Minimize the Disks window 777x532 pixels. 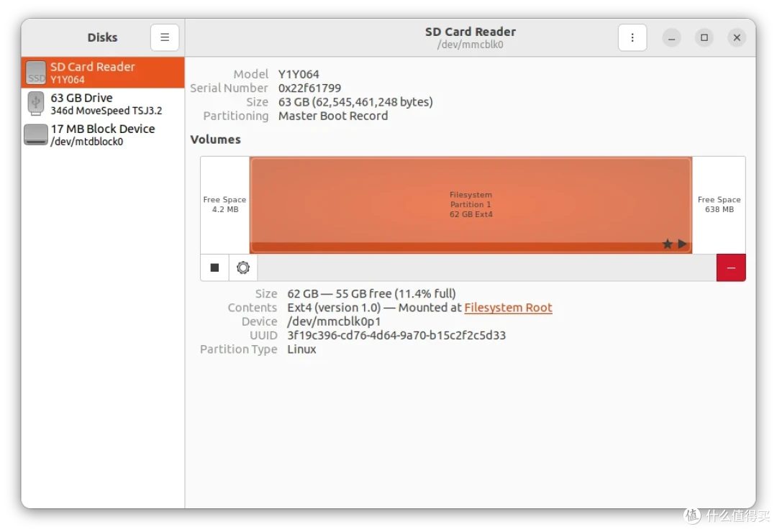coord(671,37)
